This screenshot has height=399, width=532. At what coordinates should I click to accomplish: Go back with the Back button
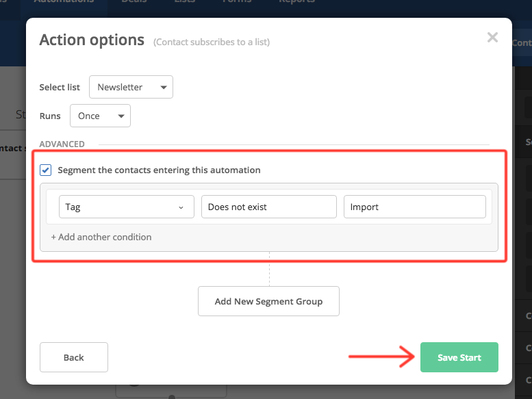[x=74, y=357]
